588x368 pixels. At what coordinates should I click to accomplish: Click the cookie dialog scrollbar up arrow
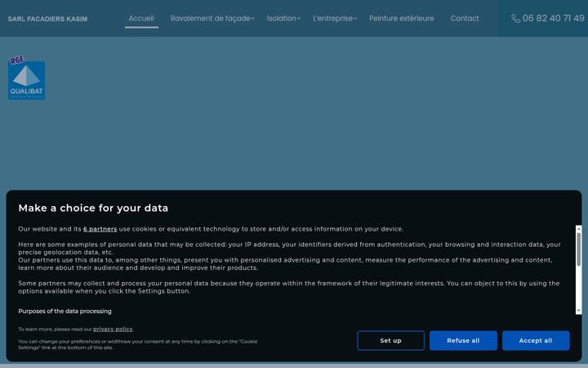pyautogui.click(x=579, y=228)
